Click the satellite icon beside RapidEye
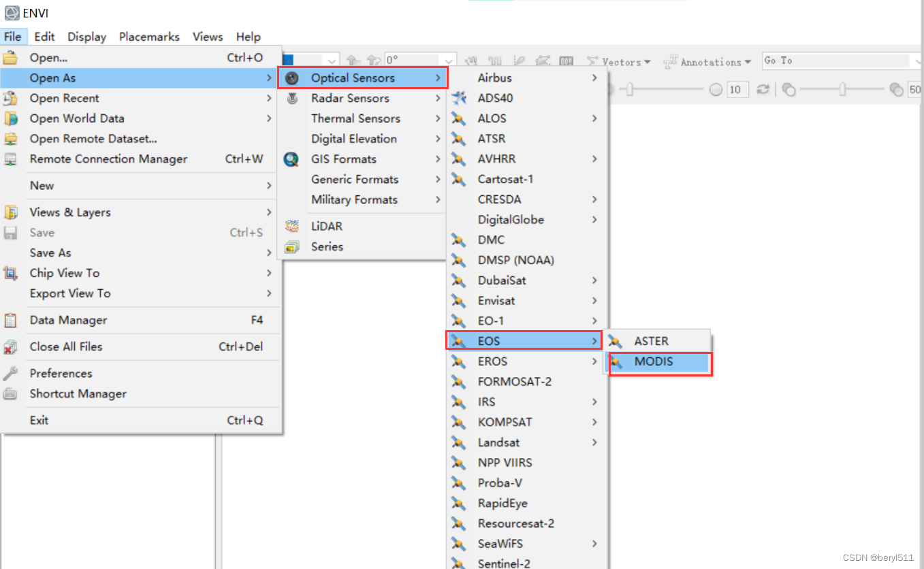Screen dimensions: 924x569 pyautogui.click(x=459, y=504)
